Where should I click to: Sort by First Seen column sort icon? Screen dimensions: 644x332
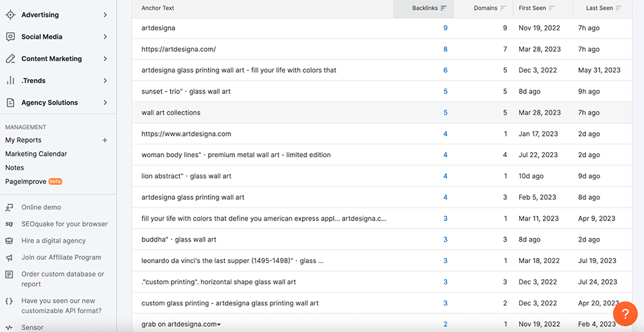552,8
